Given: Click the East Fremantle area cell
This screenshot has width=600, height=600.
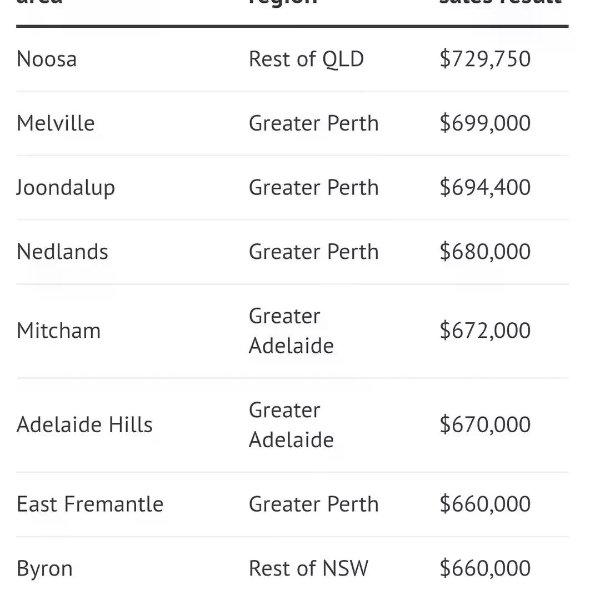Looking at the screenshot, I should click(x=90, y=504).
